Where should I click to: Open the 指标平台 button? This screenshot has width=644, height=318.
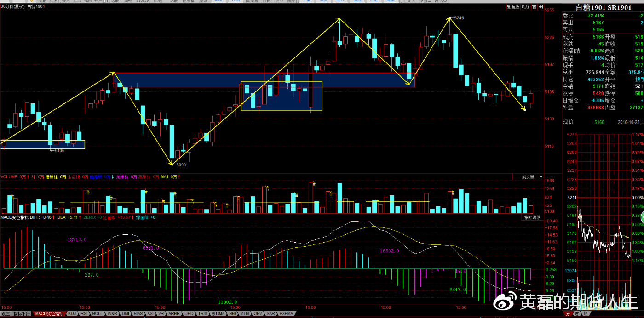tap(22, 314)
